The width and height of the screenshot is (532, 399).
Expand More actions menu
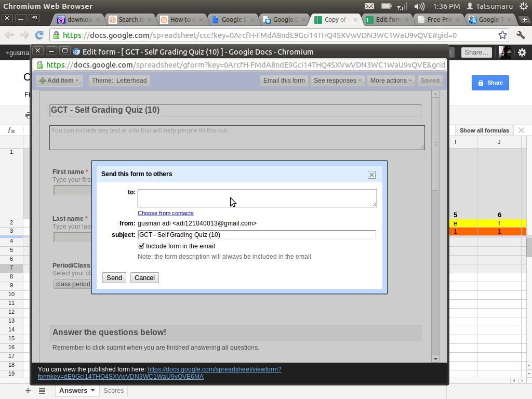point(391,81)
